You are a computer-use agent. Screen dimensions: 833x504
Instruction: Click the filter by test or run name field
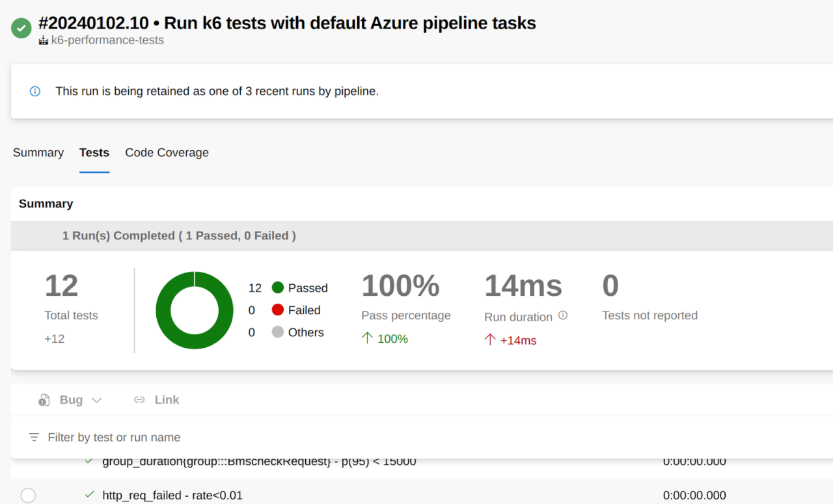point(114,437)
